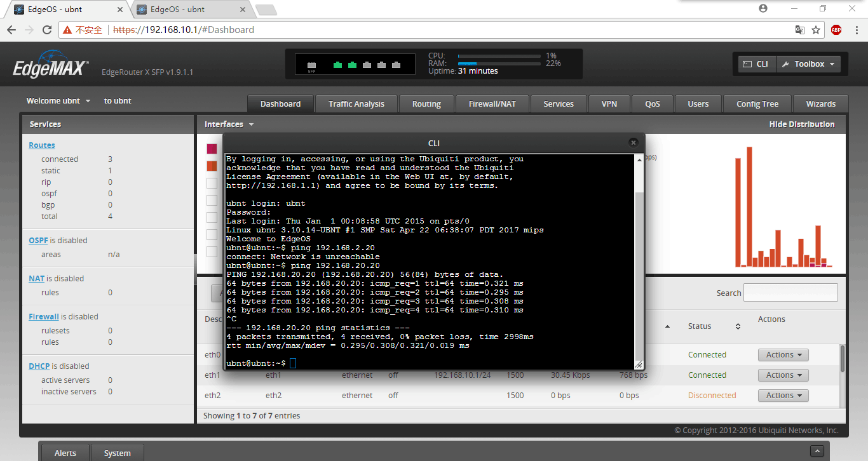
Task: Click the browser address bar URL
Action: 184,30
